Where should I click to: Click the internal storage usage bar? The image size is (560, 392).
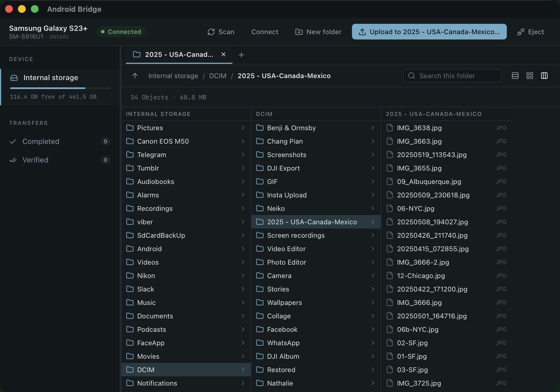[60, 88]
